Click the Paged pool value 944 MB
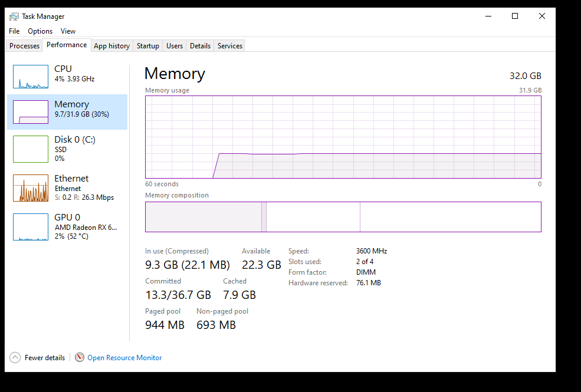This screenshot has height=392, width=581. 165,325
